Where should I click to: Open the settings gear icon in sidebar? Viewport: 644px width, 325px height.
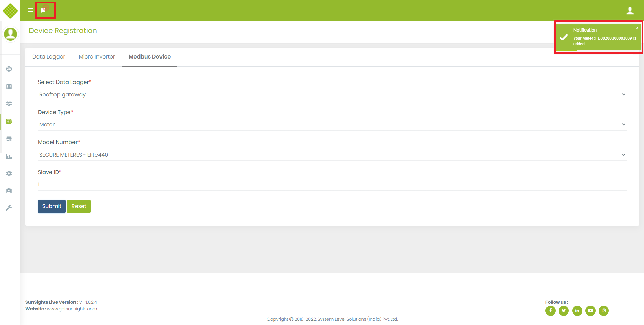tap(9, 173)
